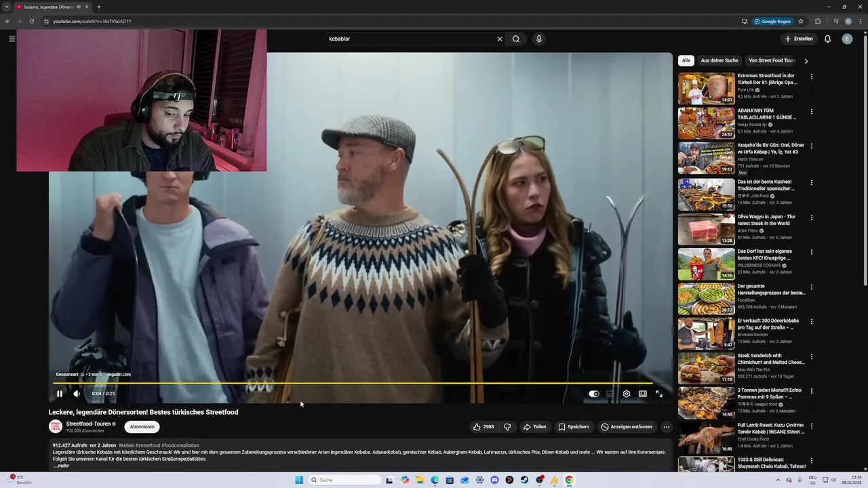Clear the search text with X icon
This screenshot has height=488, width=868.
coord(500,39)
